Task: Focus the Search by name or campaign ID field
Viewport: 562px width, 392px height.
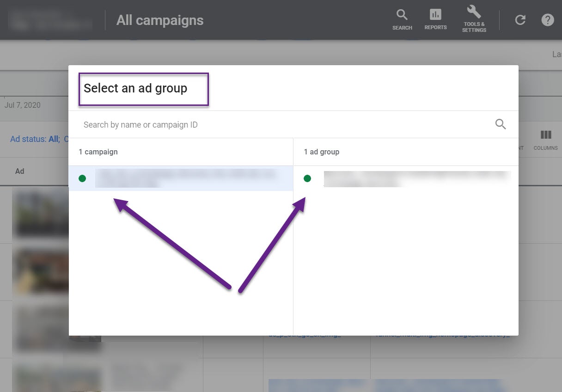Action: pyautogui.click(x=277, y=125)
